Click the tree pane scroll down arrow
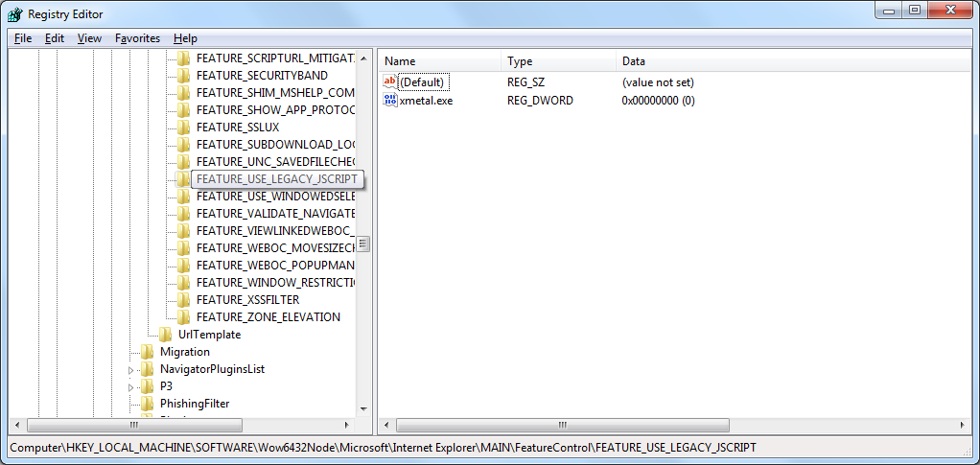 pyautogui.click(x=362, y=408)
